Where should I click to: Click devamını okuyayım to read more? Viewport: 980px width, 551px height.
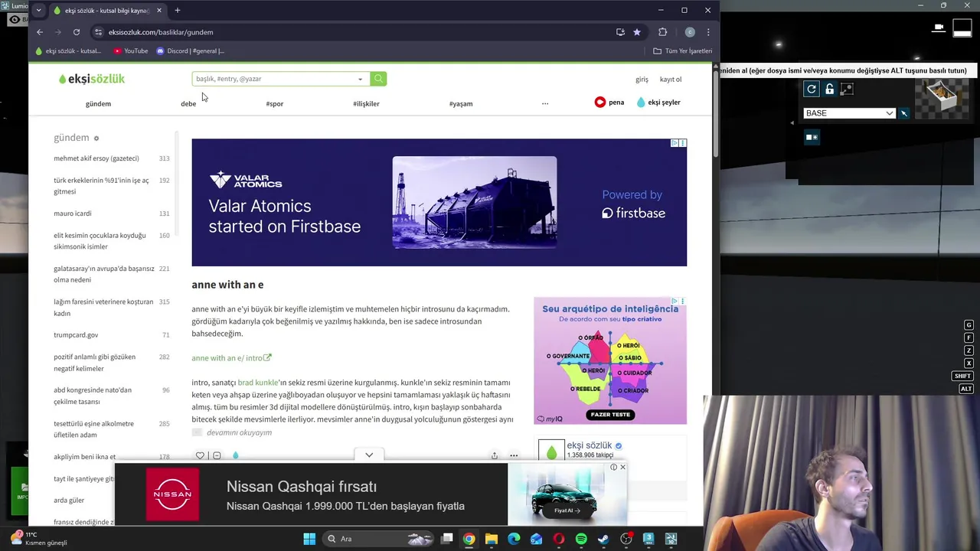tap(239, 433)
